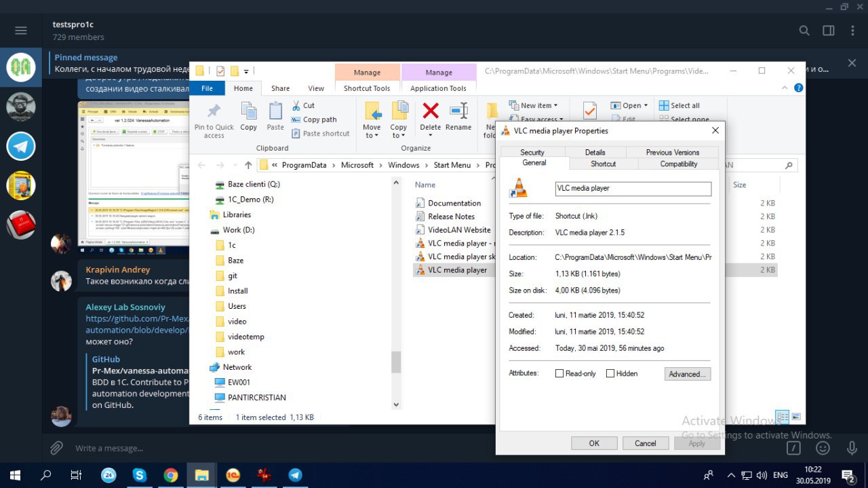Click Cut in Clipboard group
Viewport: 868px width, 488px height.
(303, 105)
